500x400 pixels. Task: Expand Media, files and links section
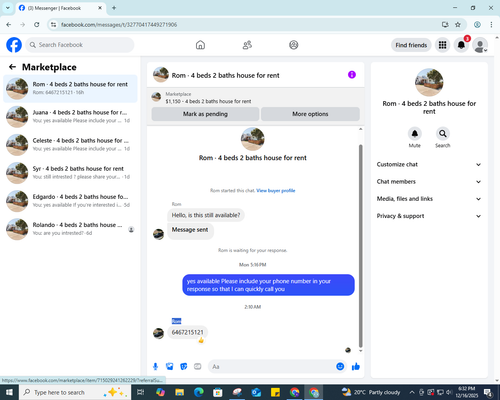point(429,199)
